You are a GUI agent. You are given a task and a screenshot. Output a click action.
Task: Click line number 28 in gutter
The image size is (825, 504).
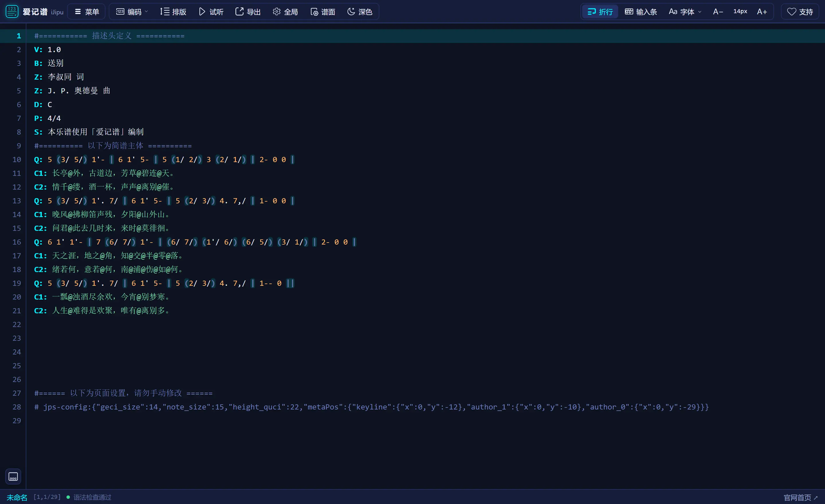tap(17, 407)
